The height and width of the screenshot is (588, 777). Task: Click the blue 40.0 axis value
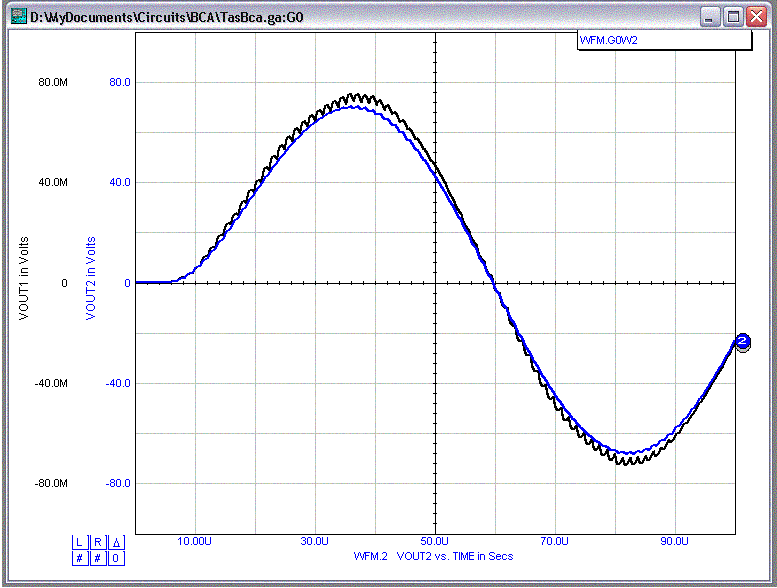[120, 182]
